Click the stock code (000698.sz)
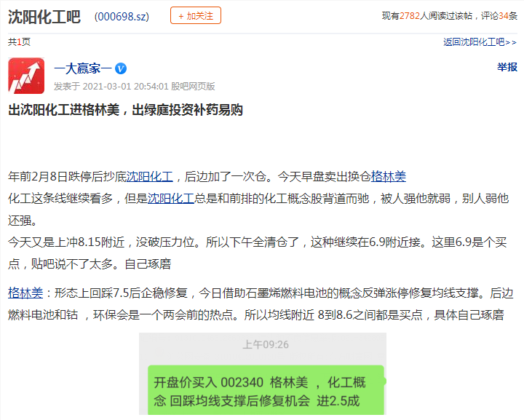Image resolution: width=524 pixels, height=420 pixels. [x=122, y=16]
